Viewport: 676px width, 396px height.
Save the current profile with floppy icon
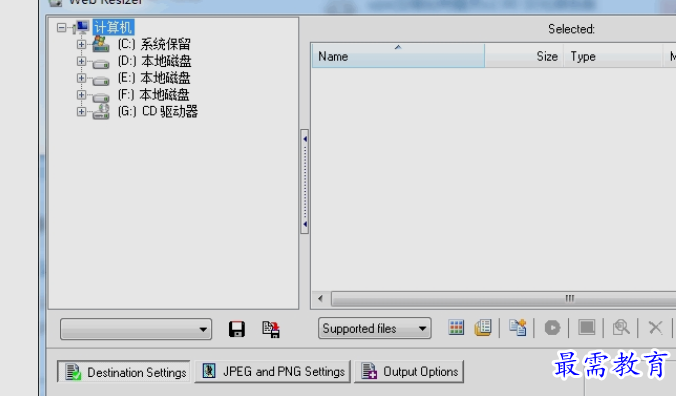[x=237, y=329]
